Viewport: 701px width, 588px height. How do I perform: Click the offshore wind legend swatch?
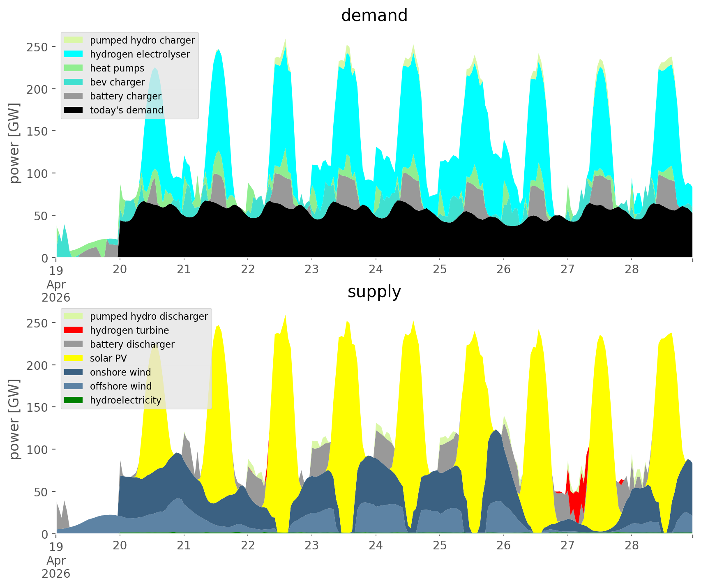click(x=74, y=386)
